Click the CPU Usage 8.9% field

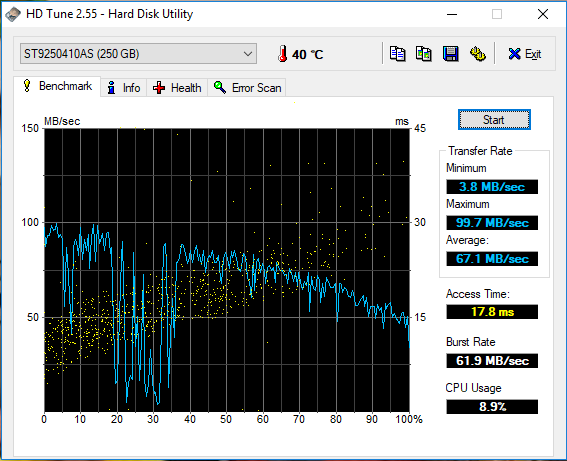[492, 407]
